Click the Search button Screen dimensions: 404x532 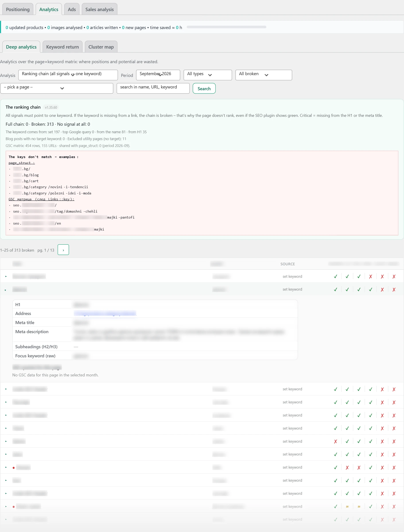pos(204,88)
